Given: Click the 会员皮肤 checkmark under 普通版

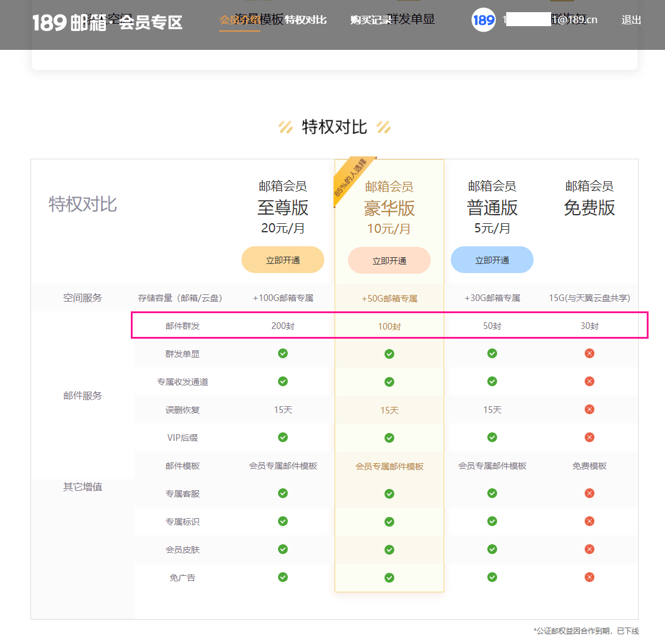Looking at the screenshot, I should (492, 549).
